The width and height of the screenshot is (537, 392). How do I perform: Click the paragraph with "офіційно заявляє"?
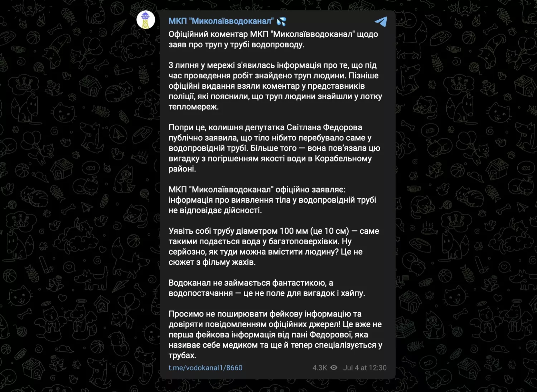pos(272,200)
